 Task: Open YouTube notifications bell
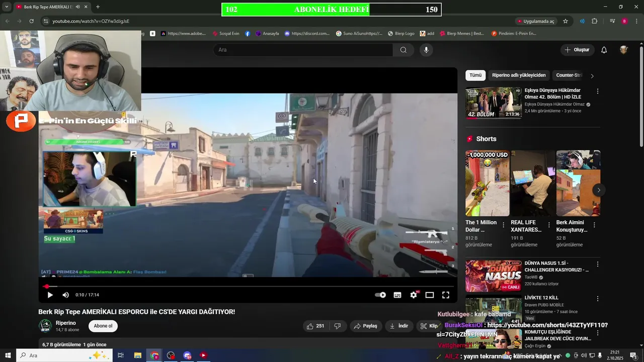coord(604,50)
